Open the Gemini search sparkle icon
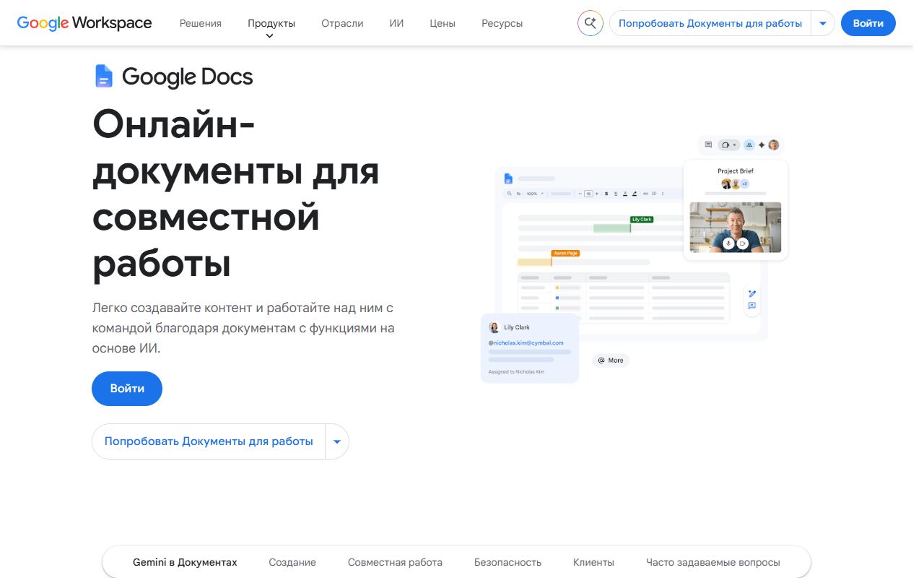Image resolution: width=924 pixels, height=578 pixels. (x=590, y=23)
